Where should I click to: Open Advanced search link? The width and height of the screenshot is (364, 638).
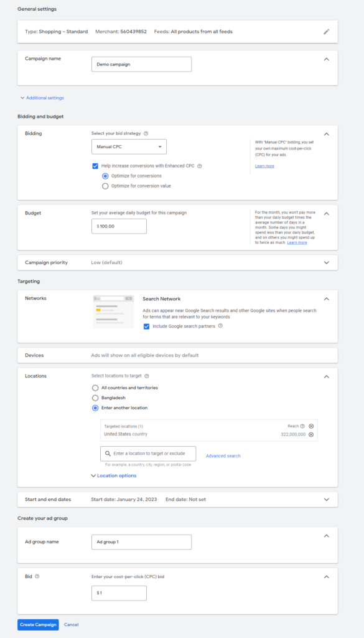[223, 455]
